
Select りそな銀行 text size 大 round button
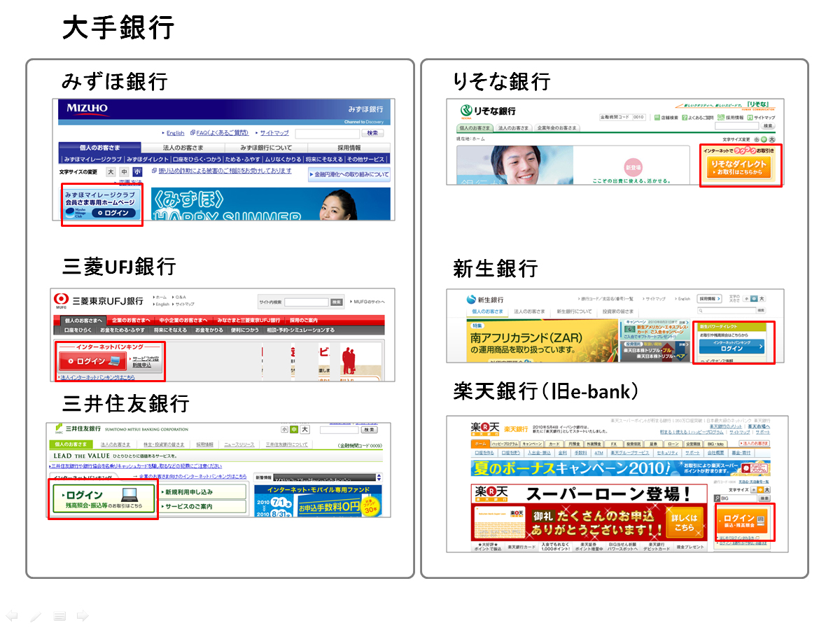(772, 139)
